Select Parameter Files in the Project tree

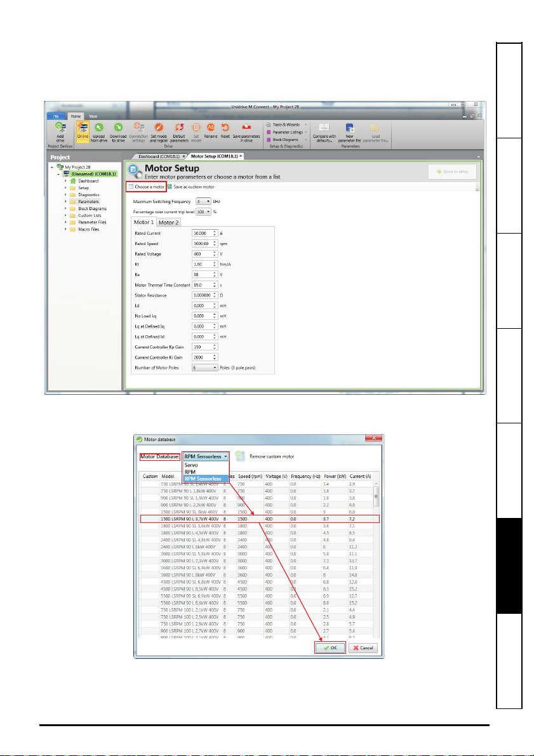click(x=92, y=222)
